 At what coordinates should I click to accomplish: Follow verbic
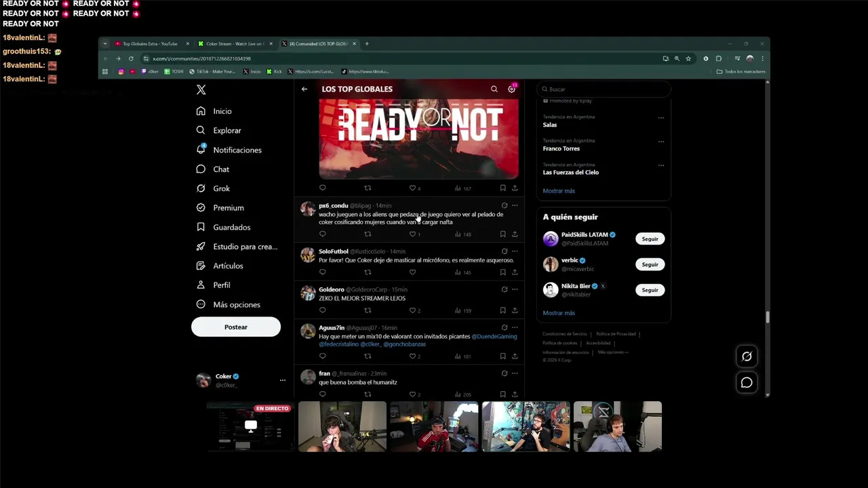[x=650, y=264]
